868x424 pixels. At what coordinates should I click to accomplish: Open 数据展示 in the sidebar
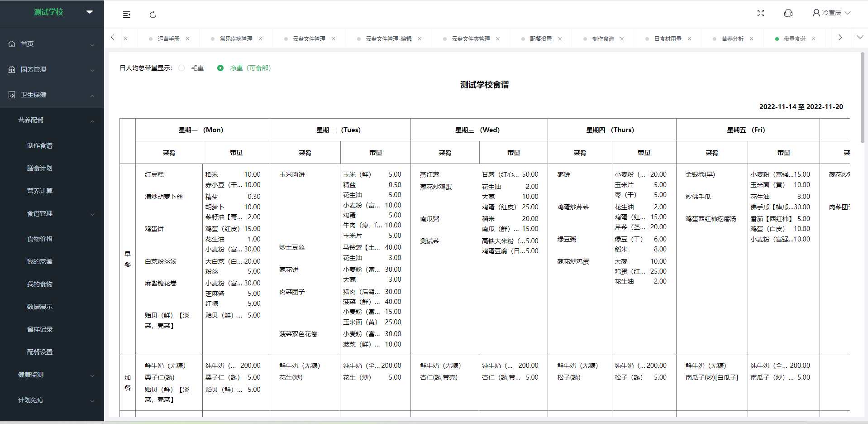40,307
